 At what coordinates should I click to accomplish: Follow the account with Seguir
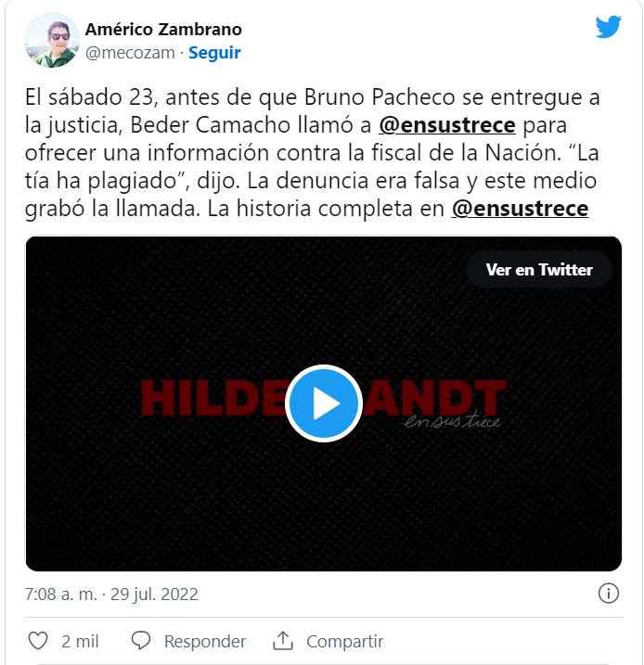coord(214,53)
